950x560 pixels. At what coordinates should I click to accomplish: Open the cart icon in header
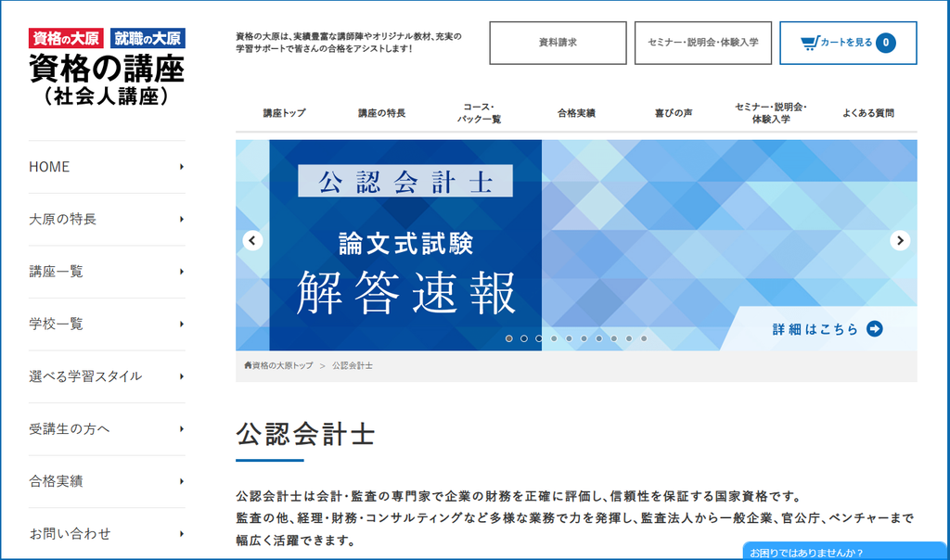pos(809,43)
